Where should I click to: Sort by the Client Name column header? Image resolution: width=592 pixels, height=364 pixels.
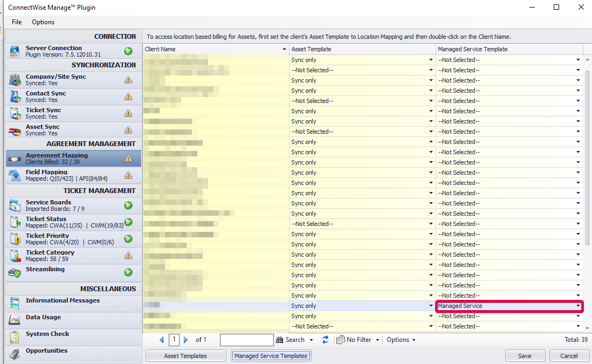point(216,49)
